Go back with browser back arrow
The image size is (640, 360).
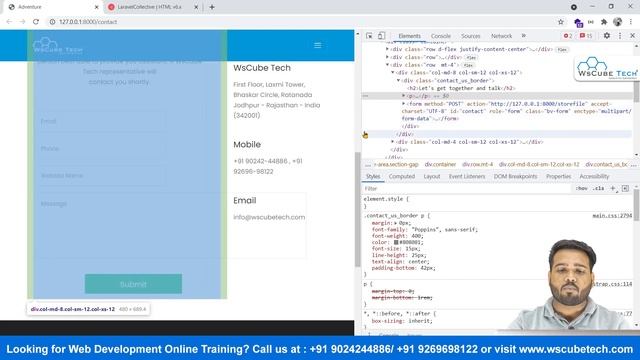pyautogui.click(x=9, y=22)
